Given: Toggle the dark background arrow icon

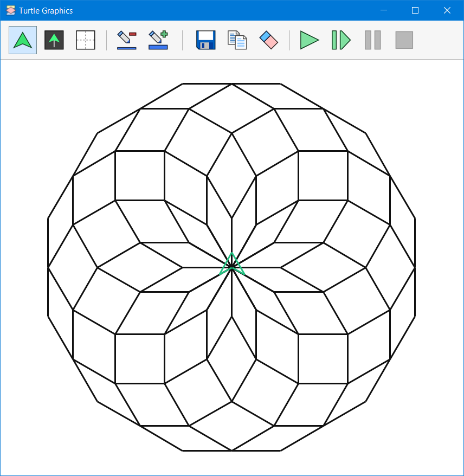Looking at the screenshot, I should pyautogui.click(x=54, y=40).
